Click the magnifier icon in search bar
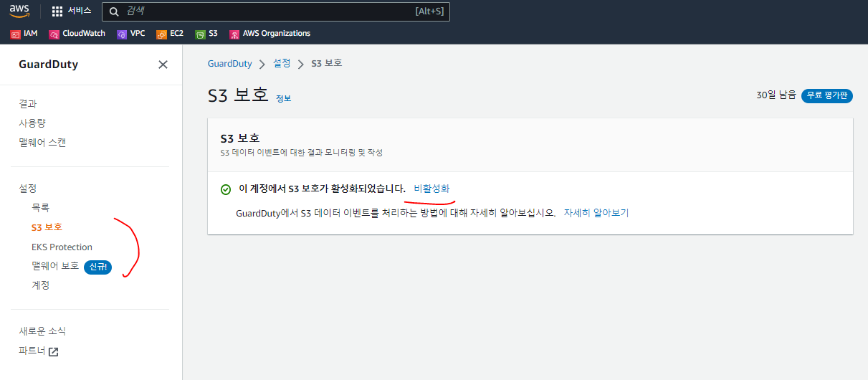 click(114, 11)
